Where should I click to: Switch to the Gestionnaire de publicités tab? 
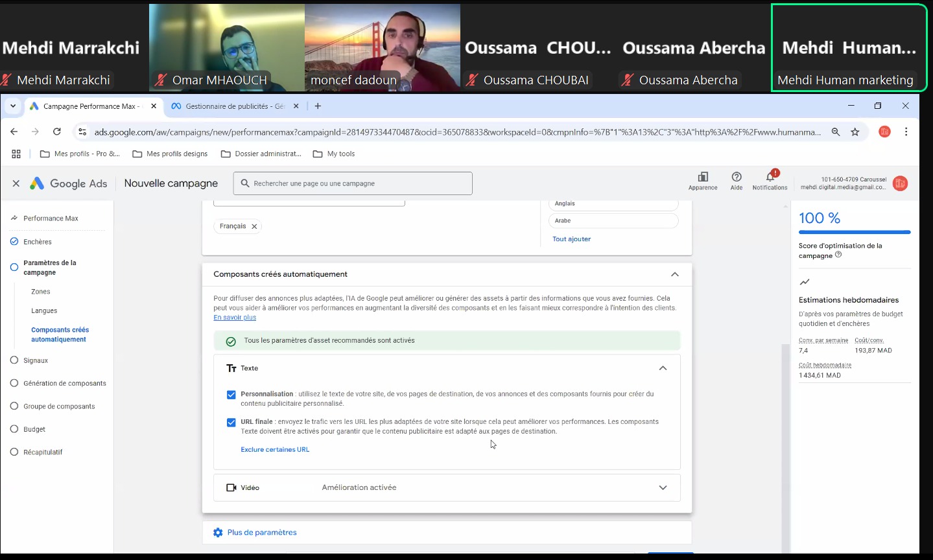tap(233, 106)
